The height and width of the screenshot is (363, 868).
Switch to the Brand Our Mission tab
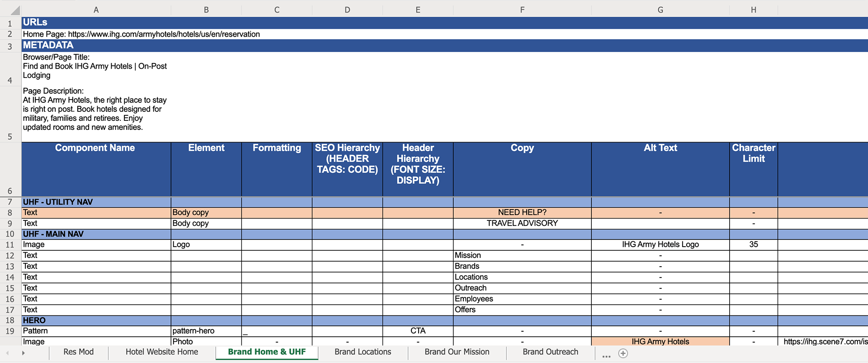[x=457, y=352]
